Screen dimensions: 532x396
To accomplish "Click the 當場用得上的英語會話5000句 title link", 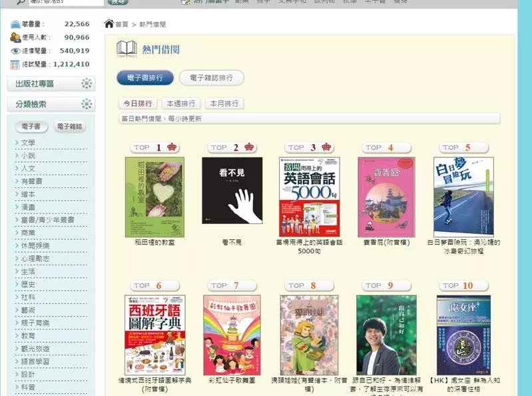I will point(309,247).
